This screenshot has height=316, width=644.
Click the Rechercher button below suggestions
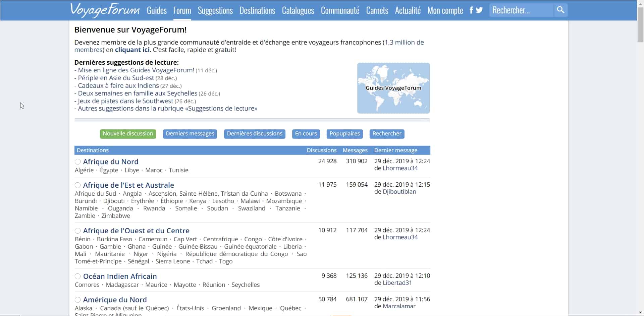coord(387,134)
